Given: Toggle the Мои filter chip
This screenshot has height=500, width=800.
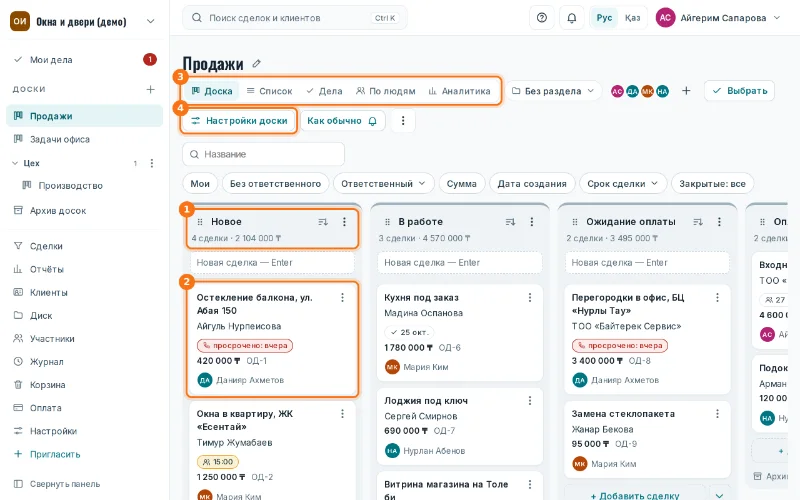Looking at the screenshot, I should tap(200, 184).
